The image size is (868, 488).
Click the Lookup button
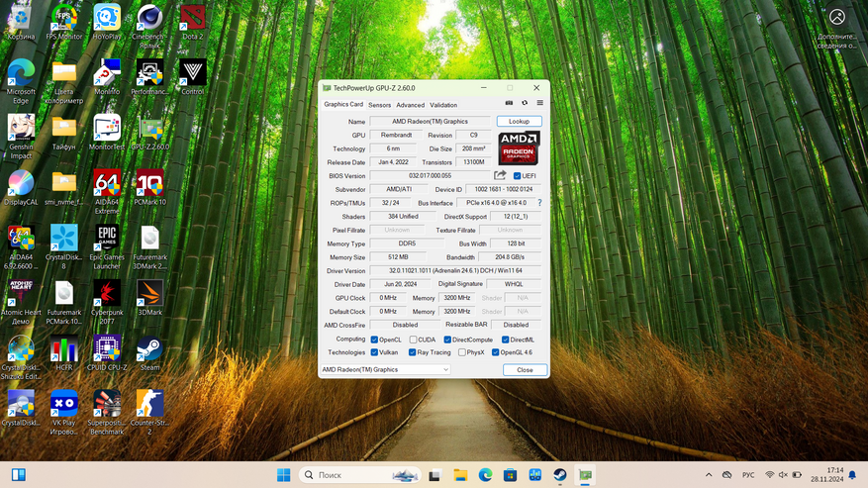[519, 122]
